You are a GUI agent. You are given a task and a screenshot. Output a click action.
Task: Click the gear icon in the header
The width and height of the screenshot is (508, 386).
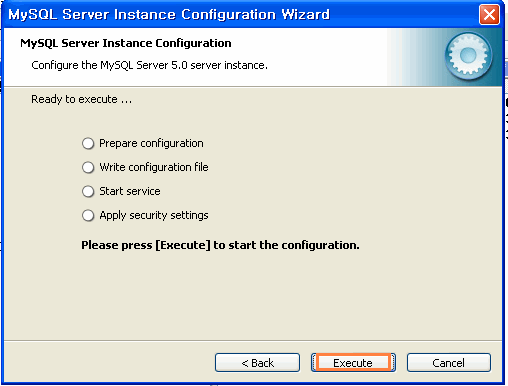[469, 56]
